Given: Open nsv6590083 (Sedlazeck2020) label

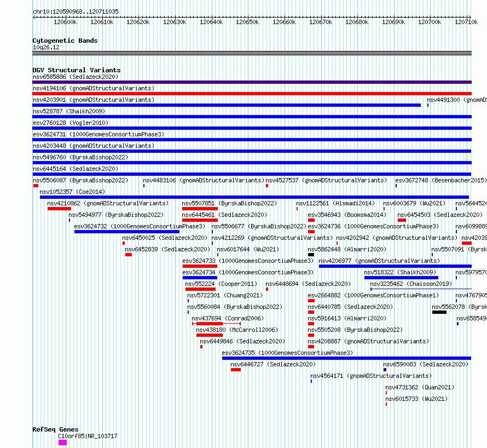Looking at the screenshot, I should point(426,364).
